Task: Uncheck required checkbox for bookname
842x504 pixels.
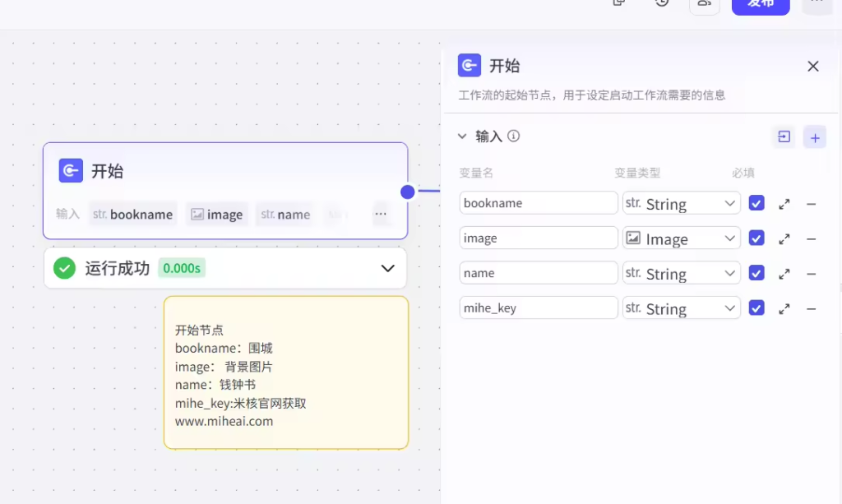Action: tap(756, 203)
